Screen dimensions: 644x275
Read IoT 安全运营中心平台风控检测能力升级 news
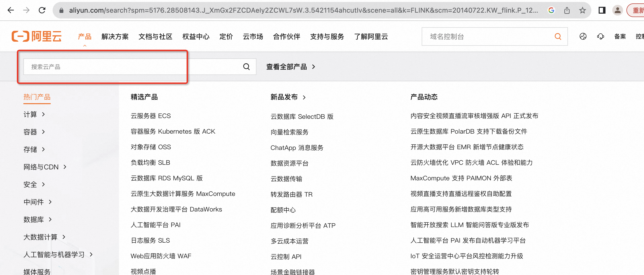coord(467,256)
